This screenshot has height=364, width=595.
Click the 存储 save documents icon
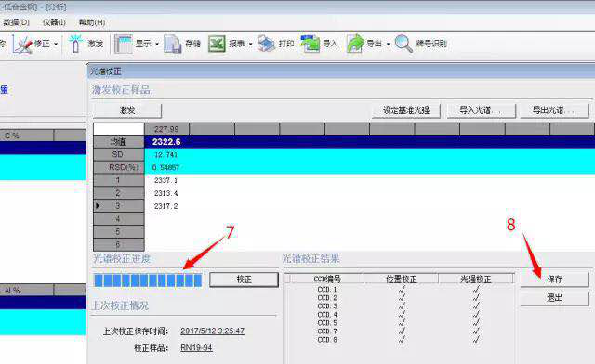(173, 44)
